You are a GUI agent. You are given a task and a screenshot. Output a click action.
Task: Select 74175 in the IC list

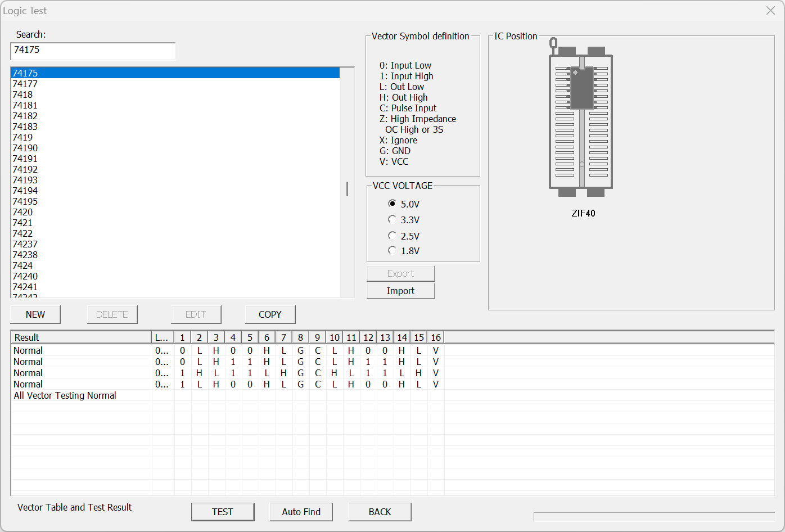point(175,73)
